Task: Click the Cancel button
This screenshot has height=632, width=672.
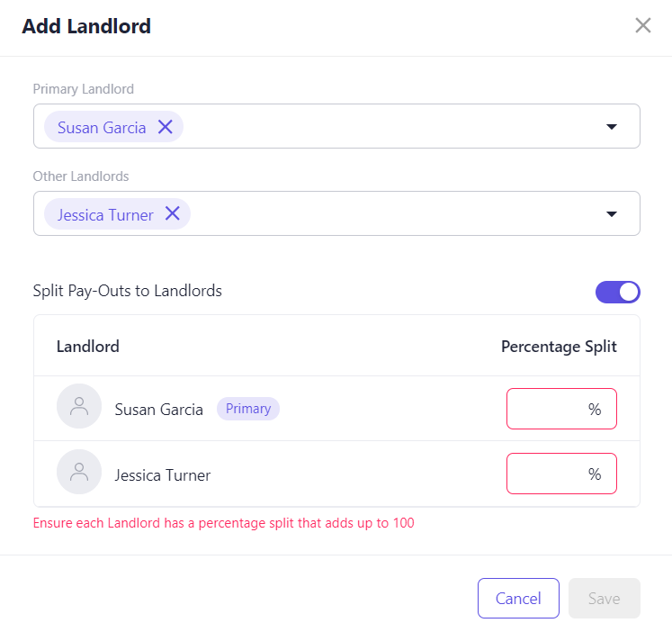Action: [x=518, y=598]
